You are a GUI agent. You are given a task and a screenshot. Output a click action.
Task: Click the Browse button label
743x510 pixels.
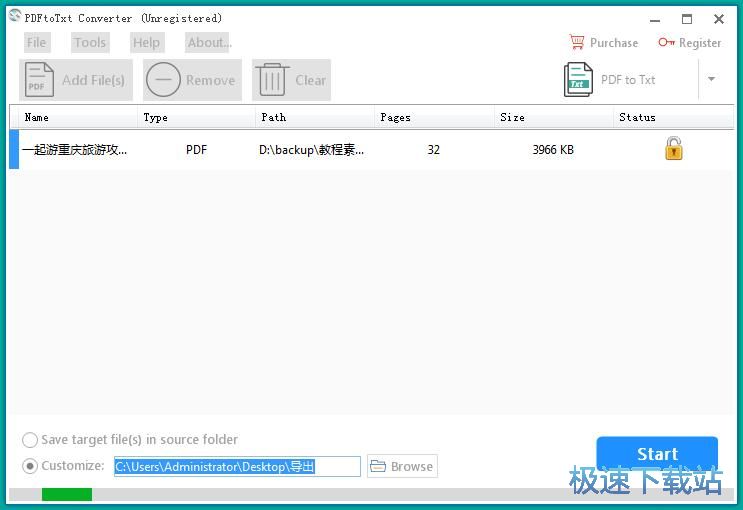click(412, 466)
